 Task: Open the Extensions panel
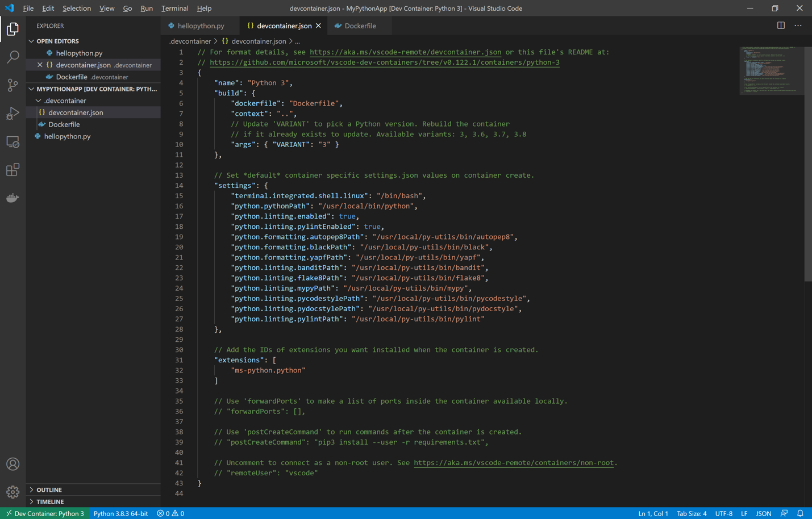pyautogui.click(x=13, y=169)
